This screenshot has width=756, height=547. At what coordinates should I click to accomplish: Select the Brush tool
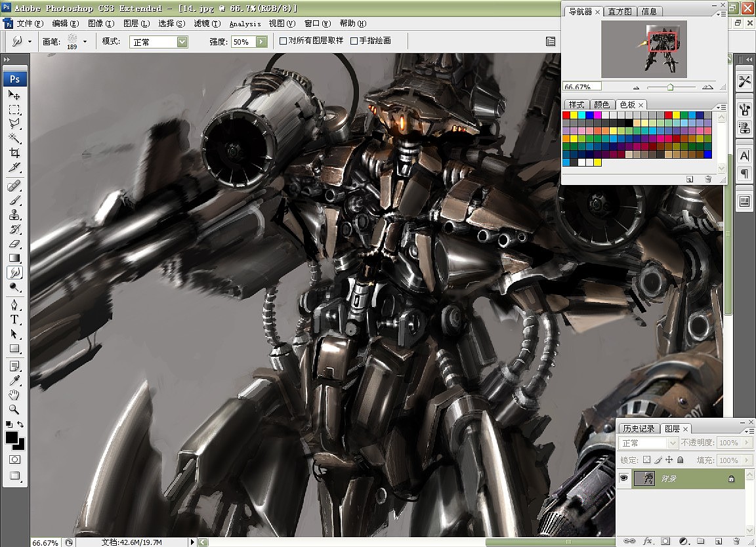pyautogui.click(x=14, y=200)
